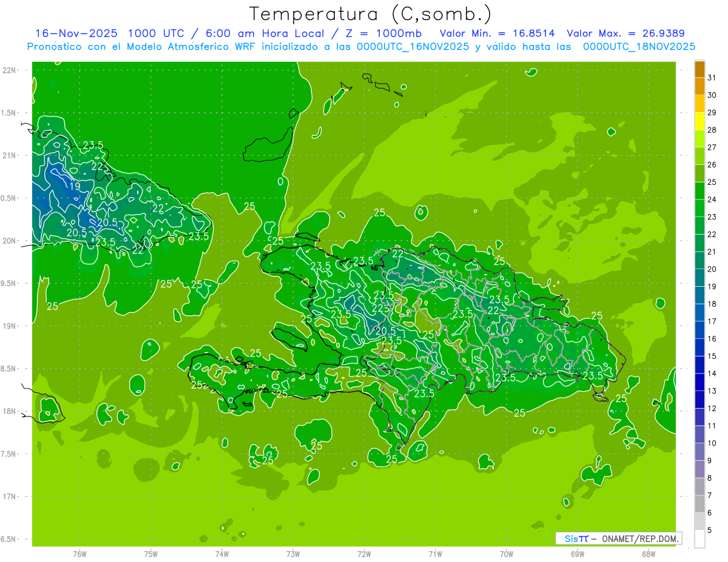The width and height of the screenshot is (728, 562).
Task: Click 'Valor Min. = 16.8514' text
Action: [x=497, y=33]
